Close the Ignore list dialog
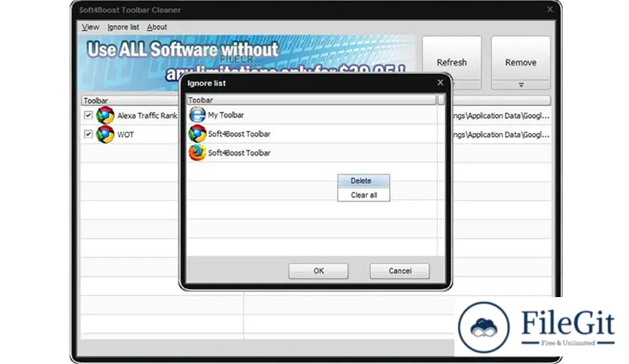This screenshot has height=364, width=629. [x=440, y=82]
